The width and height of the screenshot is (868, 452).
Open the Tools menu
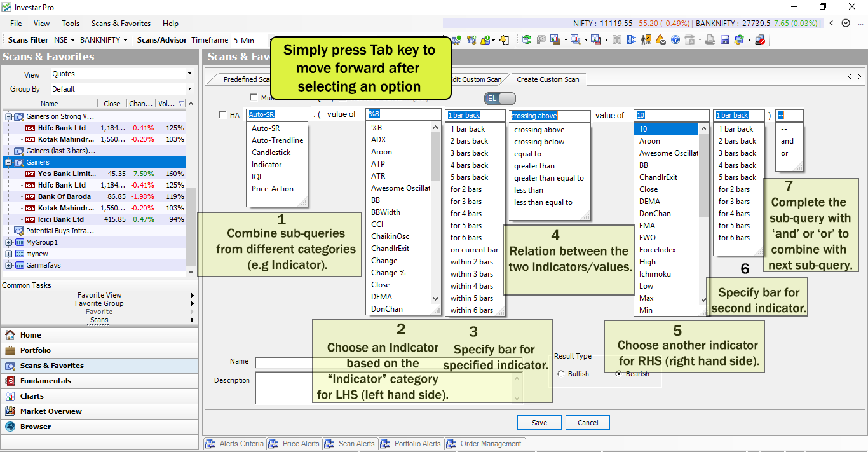(70, 24)
